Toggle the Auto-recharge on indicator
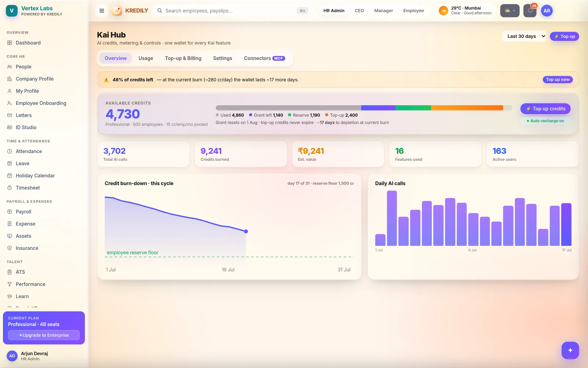The image size is (588, 368). click(x=545, y=121)
